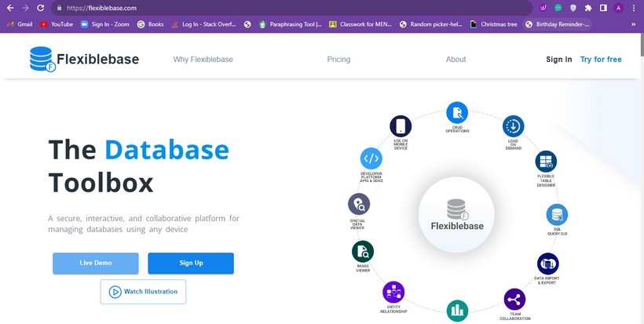Select the Spatial Data Viewer icon

[x=359, y=204]
